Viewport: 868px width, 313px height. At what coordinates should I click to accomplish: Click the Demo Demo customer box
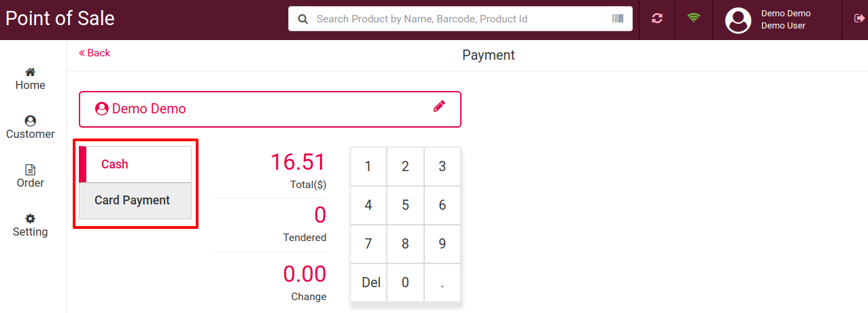tap(270, 109)
